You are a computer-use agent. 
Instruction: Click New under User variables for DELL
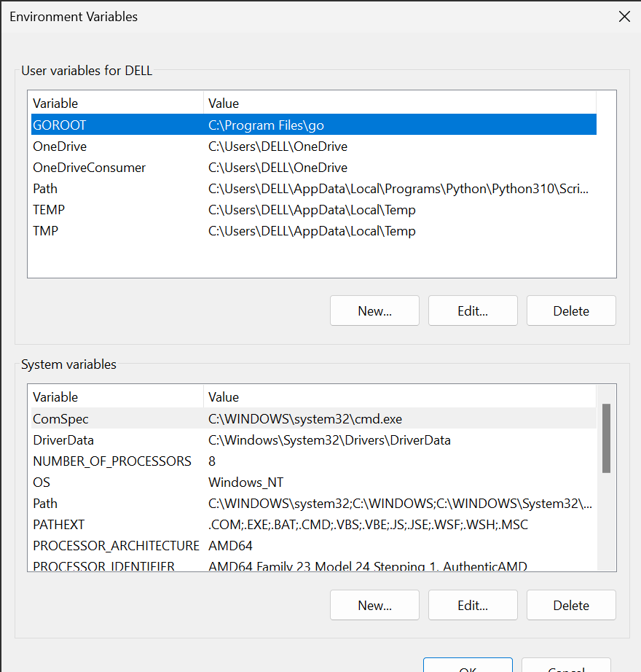374,310
